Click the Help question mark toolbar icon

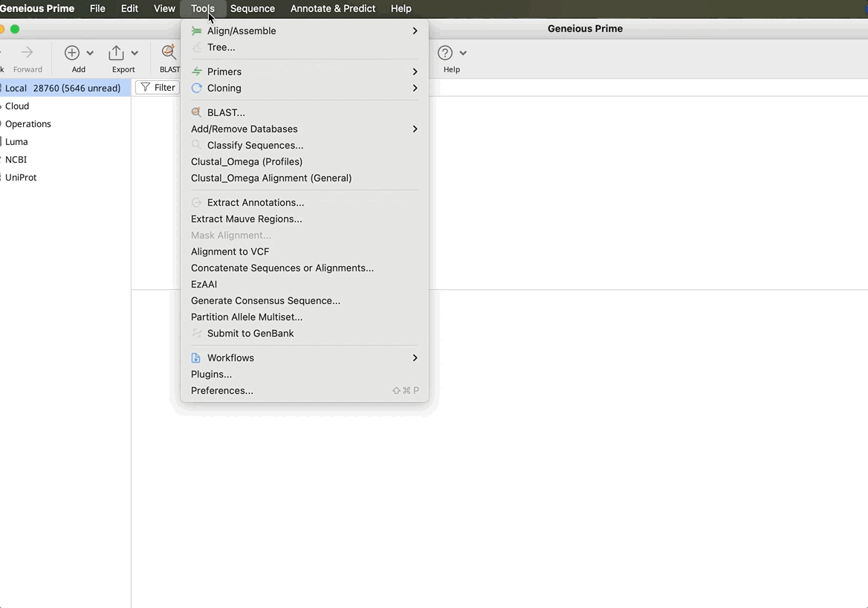pyautogui.click(x=445, y=53)
